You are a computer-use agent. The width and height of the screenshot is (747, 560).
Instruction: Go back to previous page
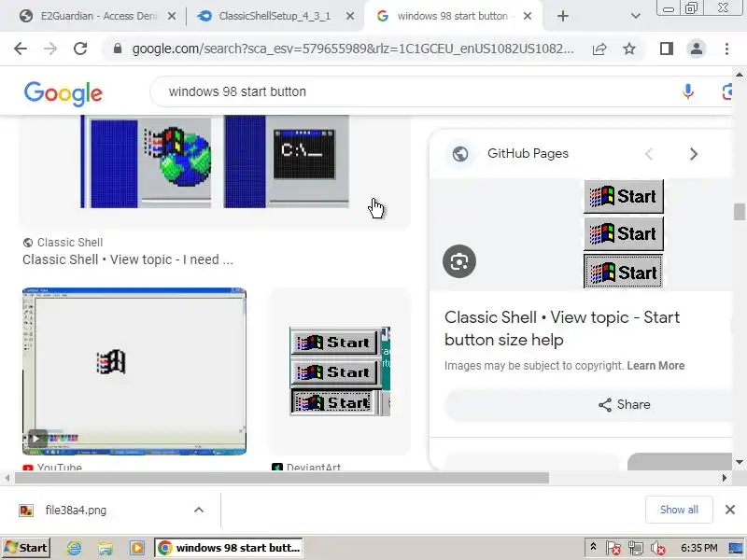[21, 49]
